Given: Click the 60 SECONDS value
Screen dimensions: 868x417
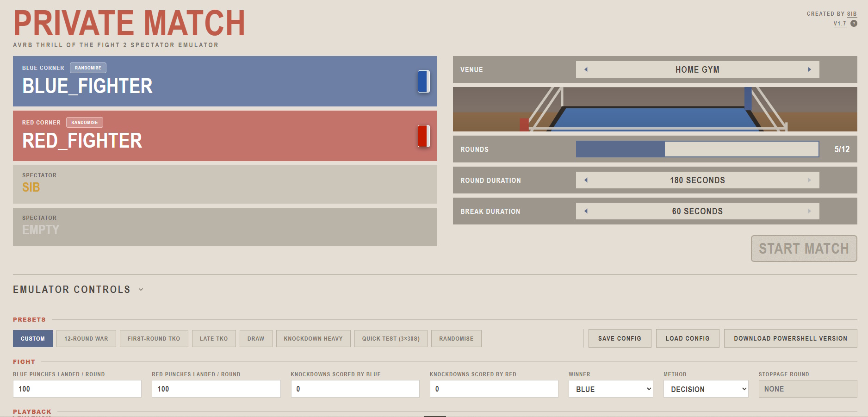Looking at the screenshot, I should click(x=697, y=211).
